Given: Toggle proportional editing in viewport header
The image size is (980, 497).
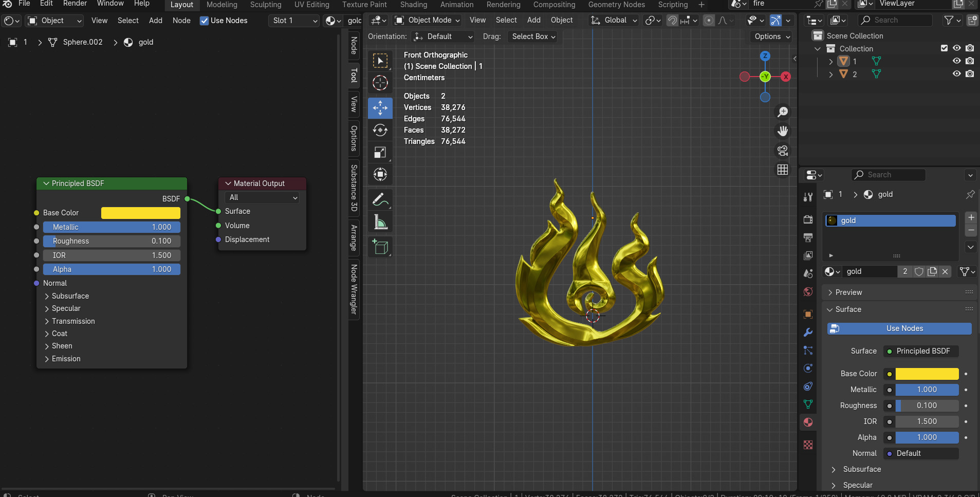Looking at the screenshot, I should (709, 21).
